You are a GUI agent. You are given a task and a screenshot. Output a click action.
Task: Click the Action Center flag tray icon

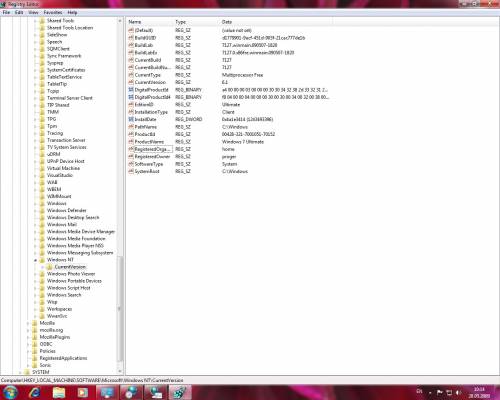pyautogui.click(x=440, y=393)
